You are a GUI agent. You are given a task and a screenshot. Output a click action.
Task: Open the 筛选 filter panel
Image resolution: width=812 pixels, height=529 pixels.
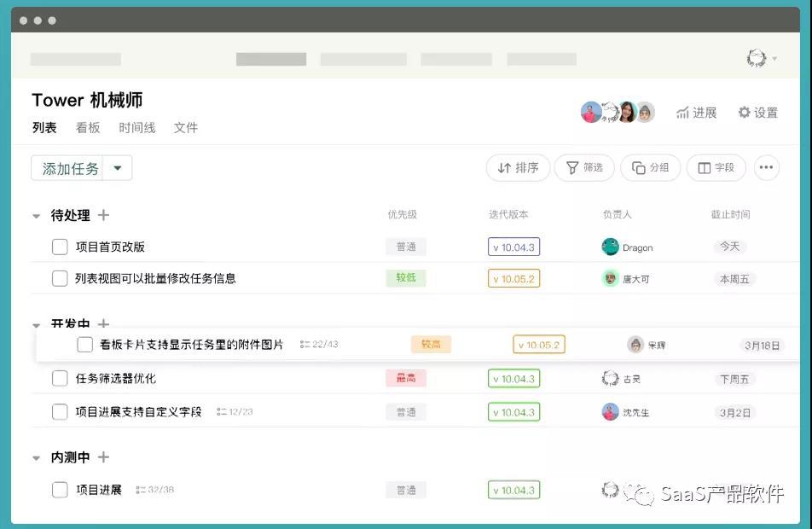(584, 168)
